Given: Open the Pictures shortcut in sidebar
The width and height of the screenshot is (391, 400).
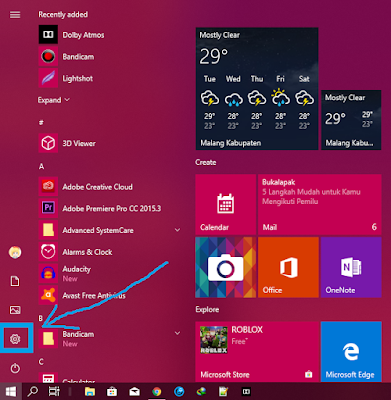Looking at the screenshot, I should pos(15,310).
